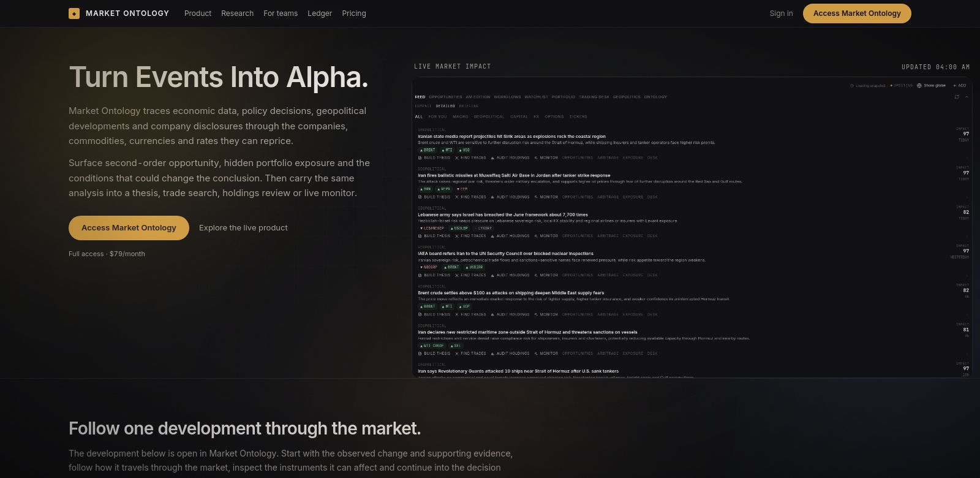Open Iranian state media projectiles Sirik headline

coord(511,137)
